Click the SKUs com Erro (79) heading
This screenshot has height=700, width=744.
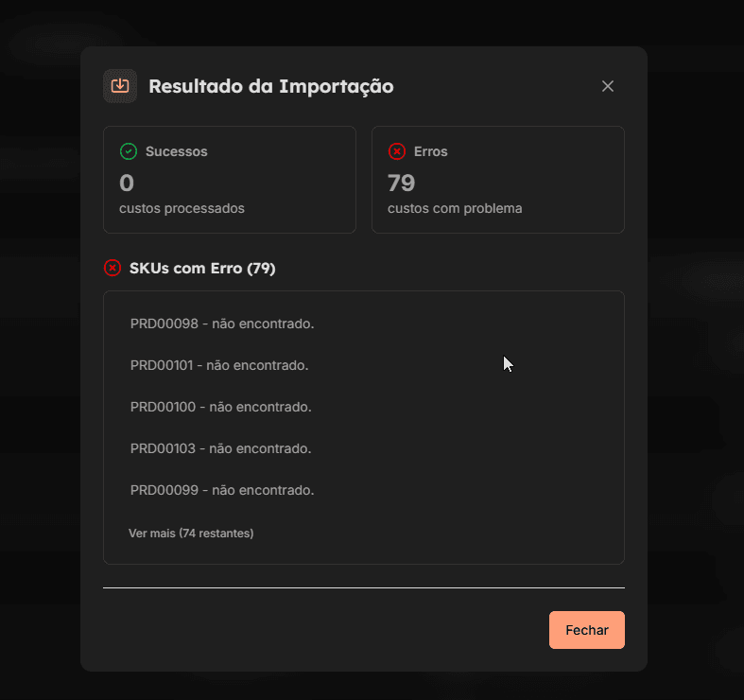[x=202, y=269]
